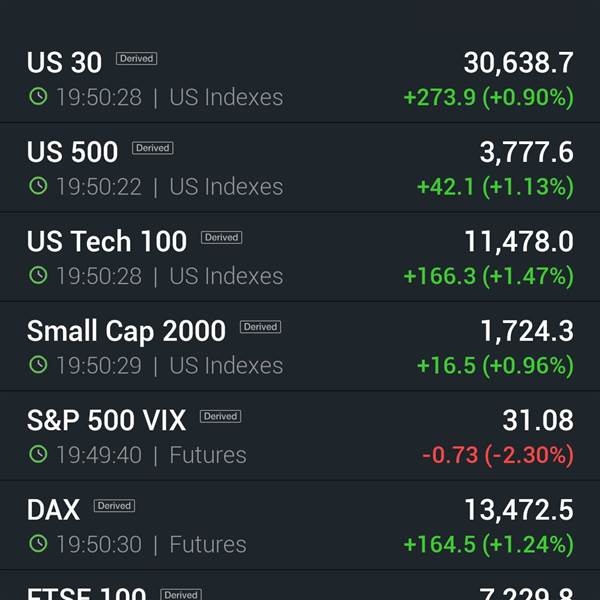This screenshot has height=600, width=600.
Task: Click the Derived badge next to US 30
Action: coord(137,59)
